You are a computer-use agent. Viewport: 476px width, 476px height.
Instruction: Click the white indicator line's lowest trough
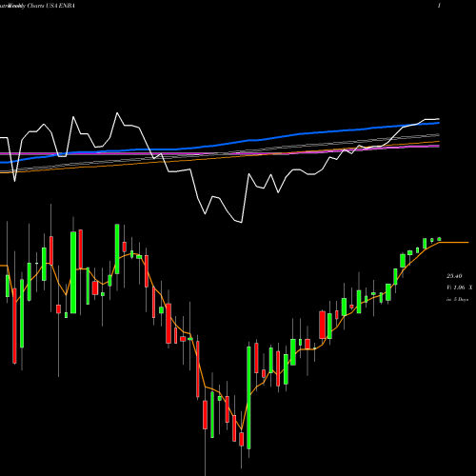[242, 222]
